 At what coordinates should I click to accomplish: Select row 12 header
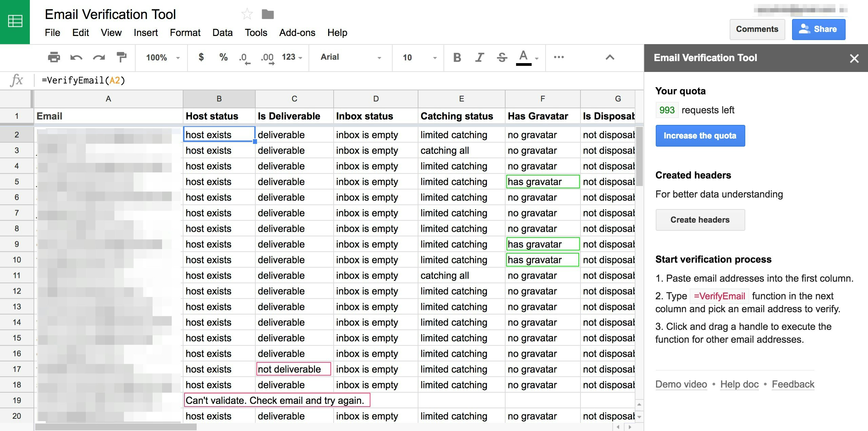tap(17, 291)
